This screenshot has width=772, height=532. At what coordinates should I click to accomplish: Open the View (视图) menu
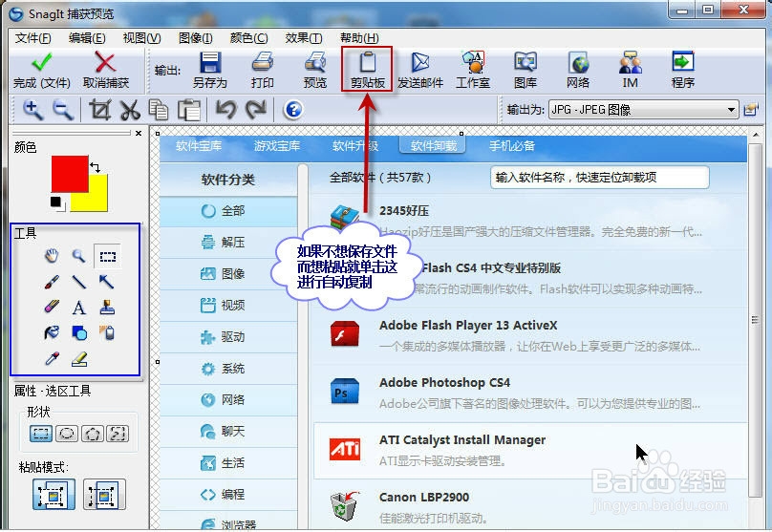141,38
